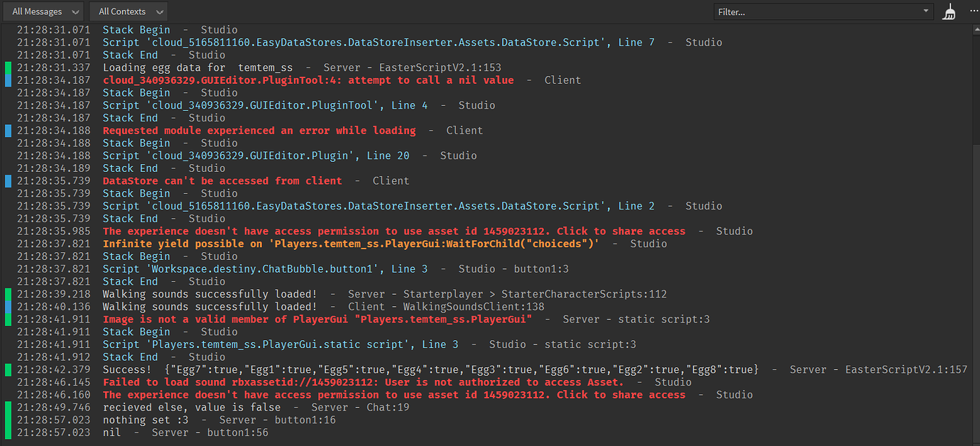This screenshot has width=980, height=446.
Task: Click green marker beside the Success egg data line
Action: point(8,369)
